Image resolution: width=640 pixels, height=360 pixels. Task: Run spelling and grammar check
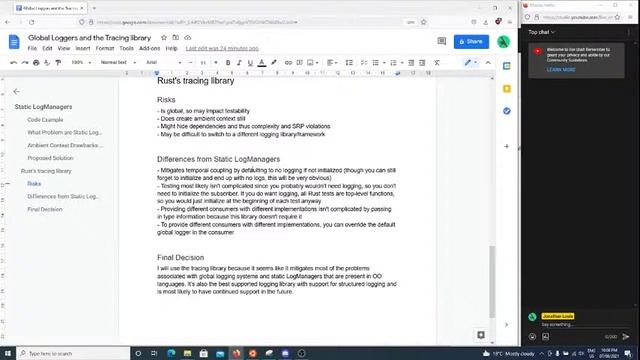[47, 62]
